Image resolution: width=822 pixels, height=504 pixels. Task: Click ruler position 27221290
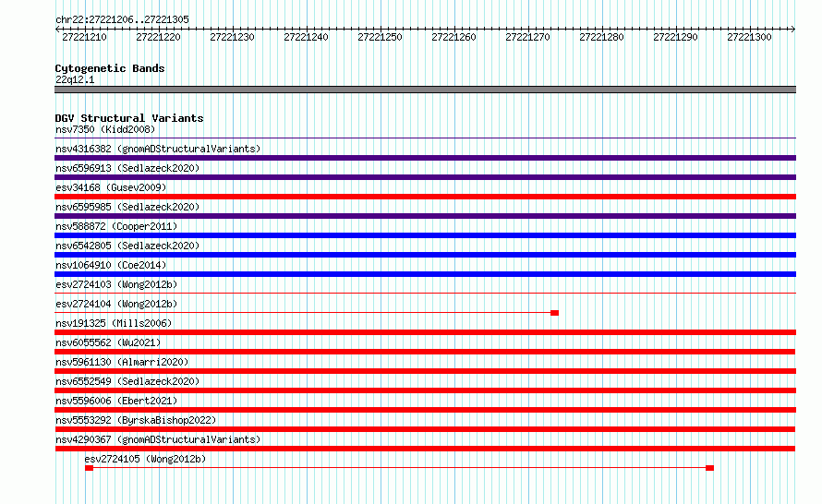click(x=676, y=37)
